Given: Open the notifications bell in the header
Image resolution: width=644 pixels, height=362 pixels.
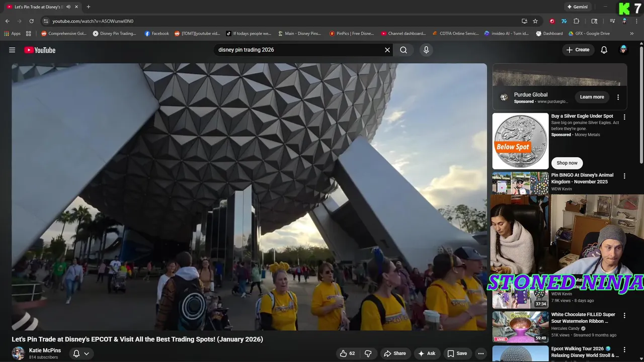Looking at the screenshot, I should point(604,50).
